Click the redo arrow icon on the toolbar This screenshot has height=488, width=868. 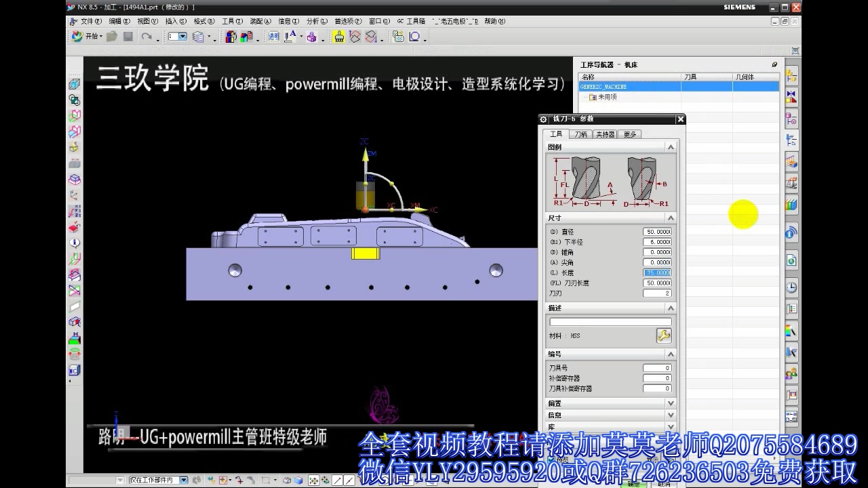[x=147, y=36]
